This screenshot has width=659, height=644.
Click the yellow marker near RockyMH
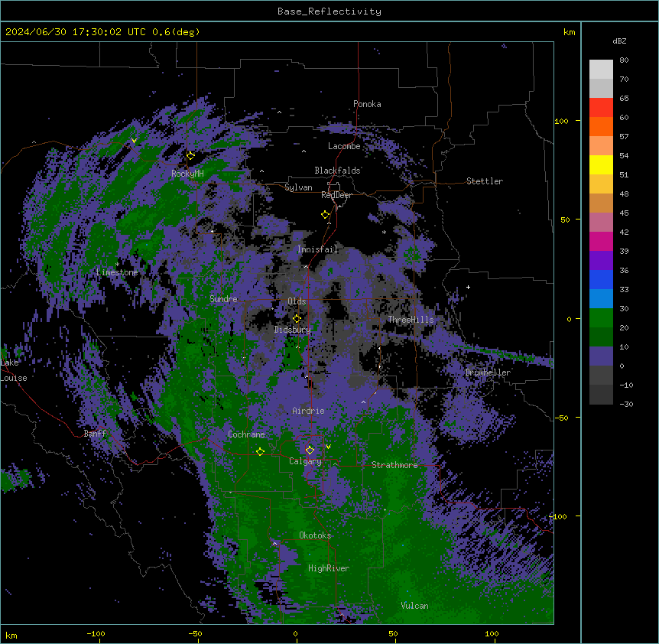pyautogui.click(x=190, y=155)
